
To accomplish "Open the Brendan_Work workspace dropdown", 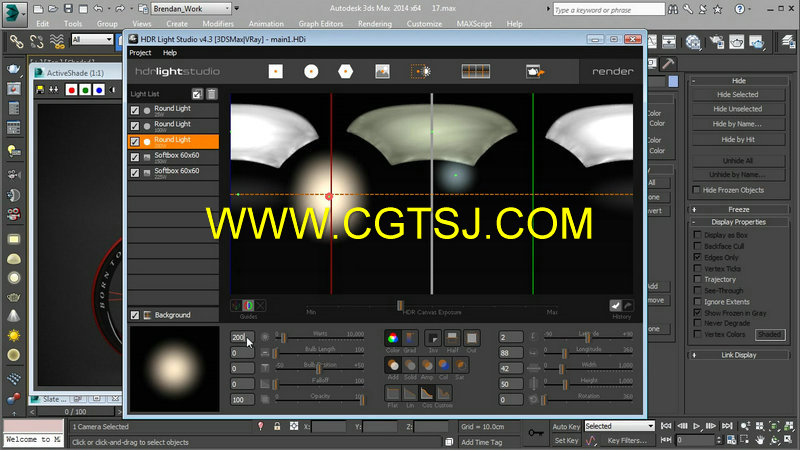I will pos(191,9).
